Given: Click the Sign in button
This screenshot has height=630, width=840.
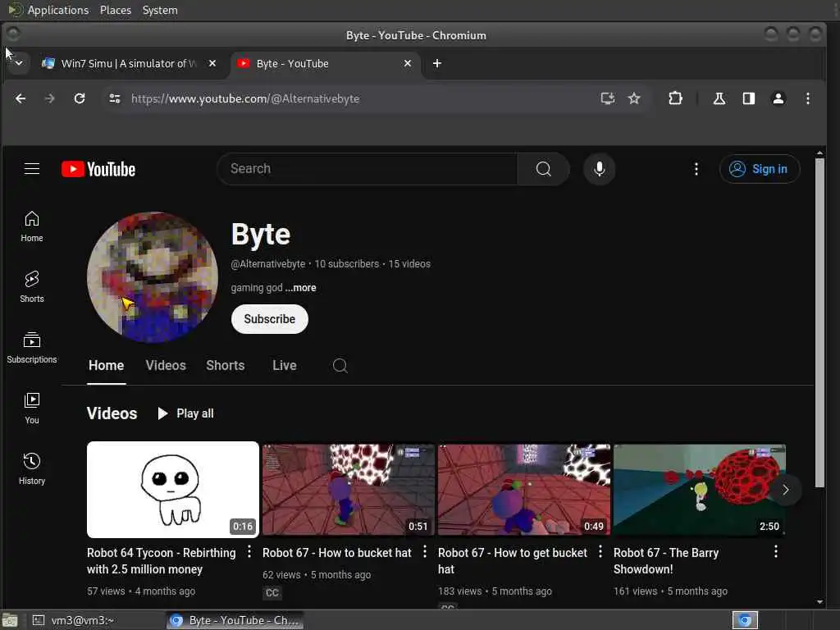Looking at the screenshot, I should pyautogui.click(x=759, y=169).
